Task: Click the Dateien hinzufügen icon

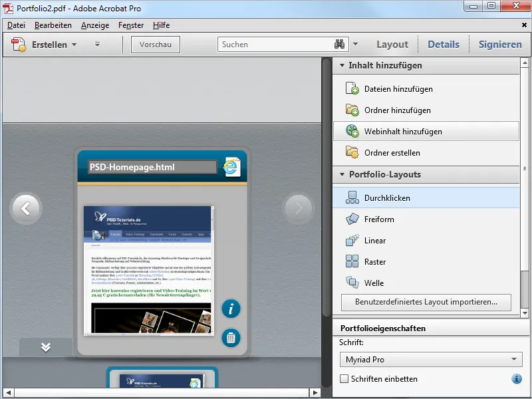Action: pyautogui.click(x=352, y=88)
